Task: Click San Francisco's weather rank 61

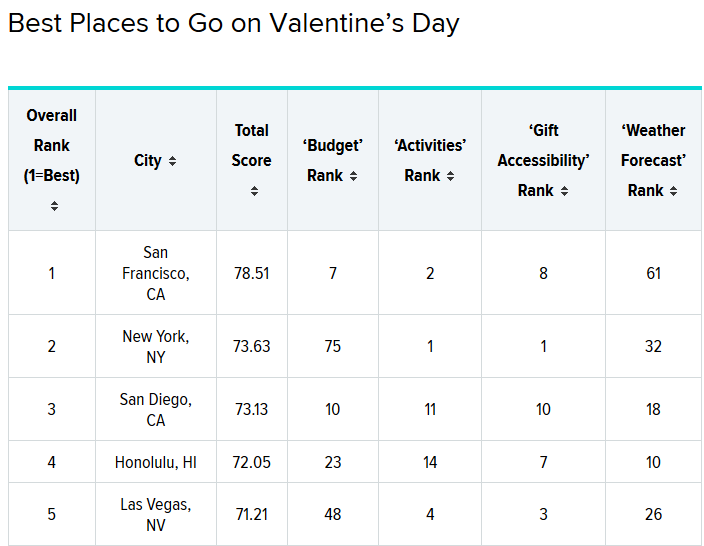Action: coord(653,273)
